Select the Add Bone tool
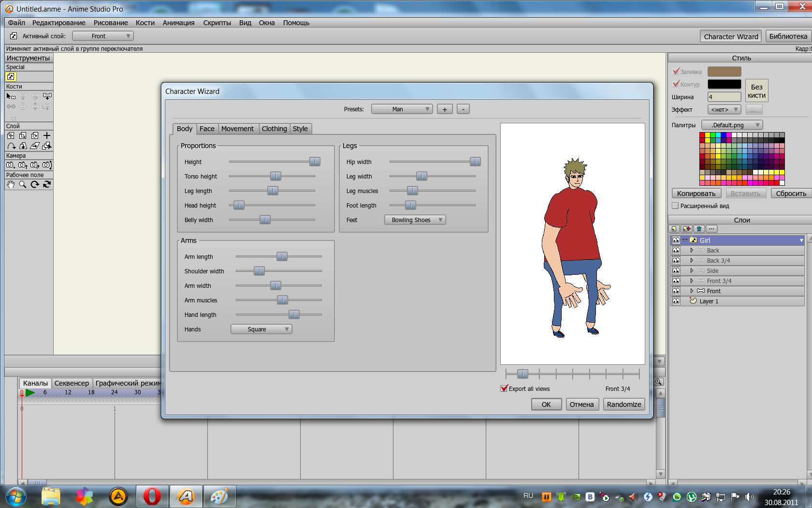 [47, 96]
